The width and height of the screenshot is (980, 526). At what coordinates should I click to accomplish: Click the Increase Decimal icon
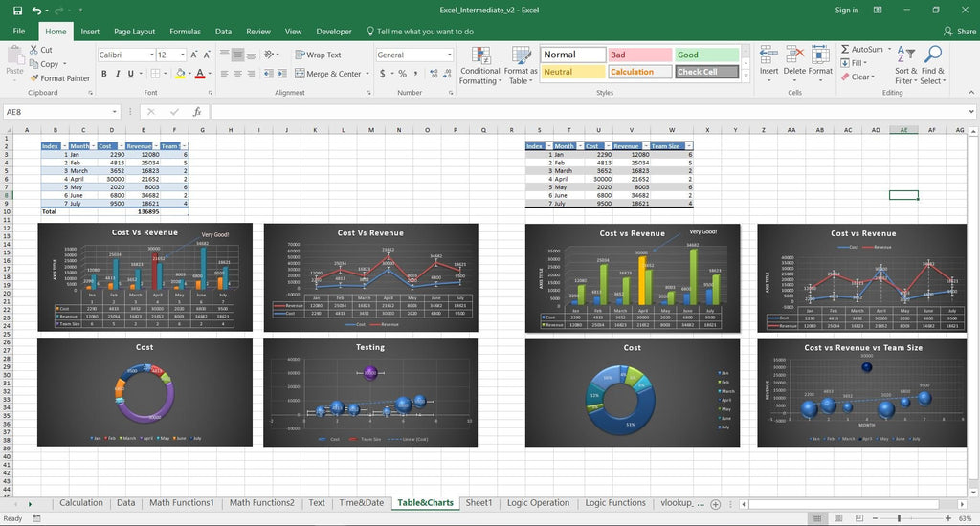pos(434,74)
